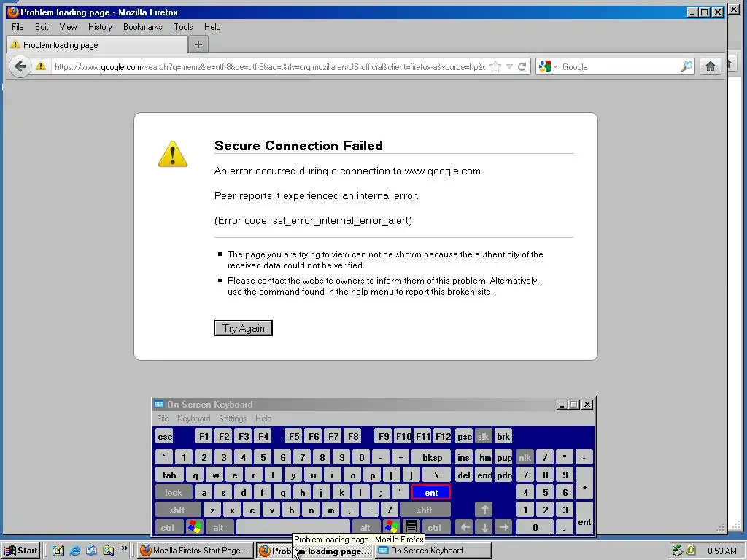Toggle the left alt key on on-screen keyboard
747x560 pixels.
coord(219,528)
